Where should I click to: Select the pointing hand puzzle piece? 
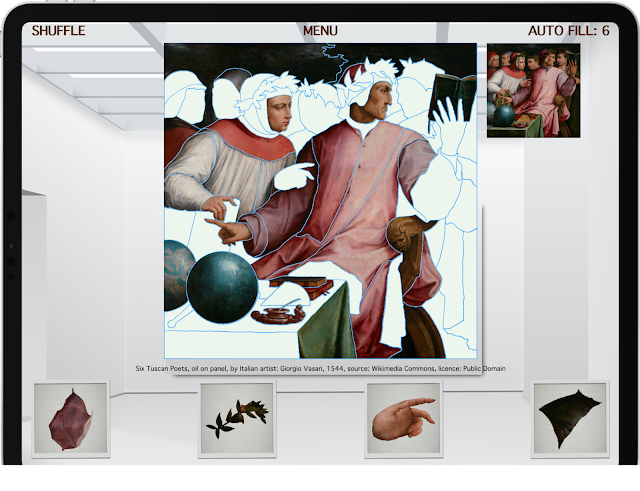[x=403, y=419]
